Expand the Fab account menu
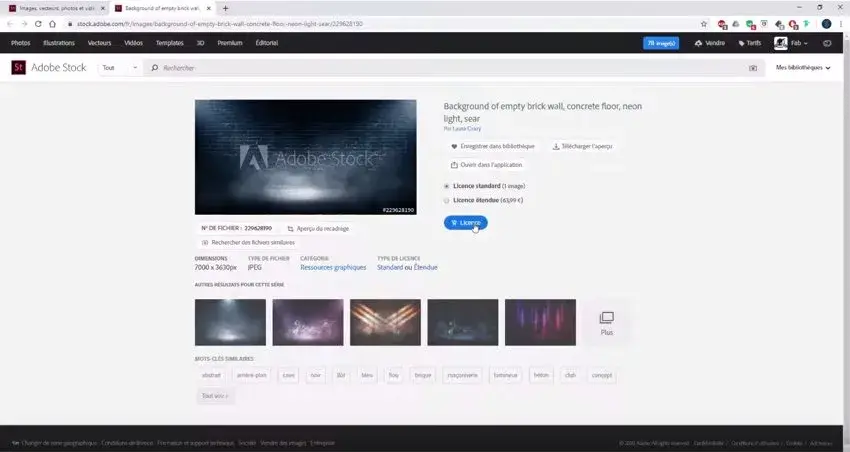The width and height of the screenshot is (850, 452). coord(799,43)
